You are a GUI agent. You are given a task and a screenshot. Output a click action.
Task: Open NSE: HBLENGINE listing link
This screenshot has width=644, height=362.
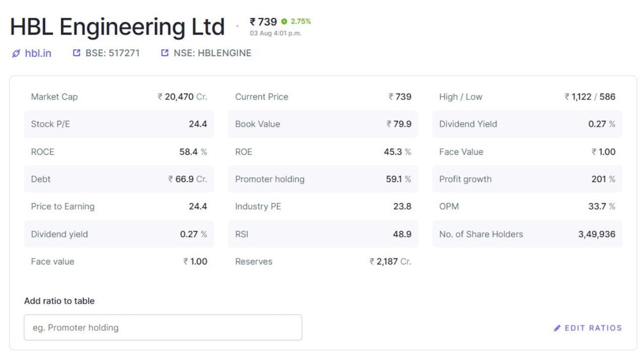(x=206, y=53)
